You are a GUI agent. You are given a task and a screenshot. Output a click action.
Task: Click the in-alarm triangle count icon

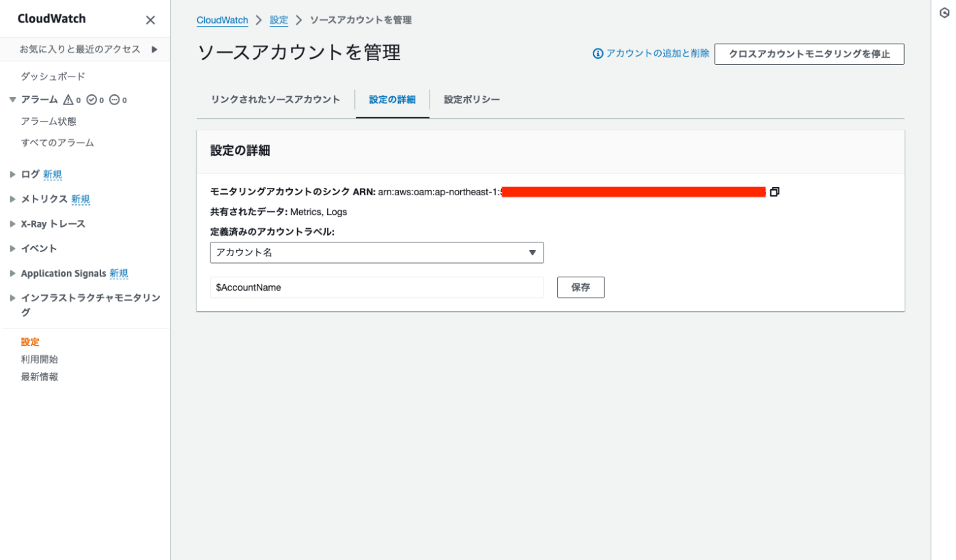point(68,100)
